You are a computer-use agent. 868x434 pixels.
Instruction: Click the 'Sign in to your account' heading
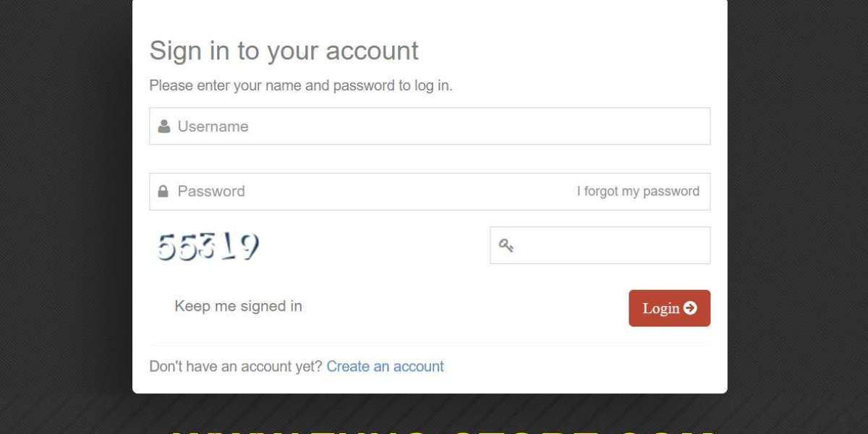[x=284, y=51]
